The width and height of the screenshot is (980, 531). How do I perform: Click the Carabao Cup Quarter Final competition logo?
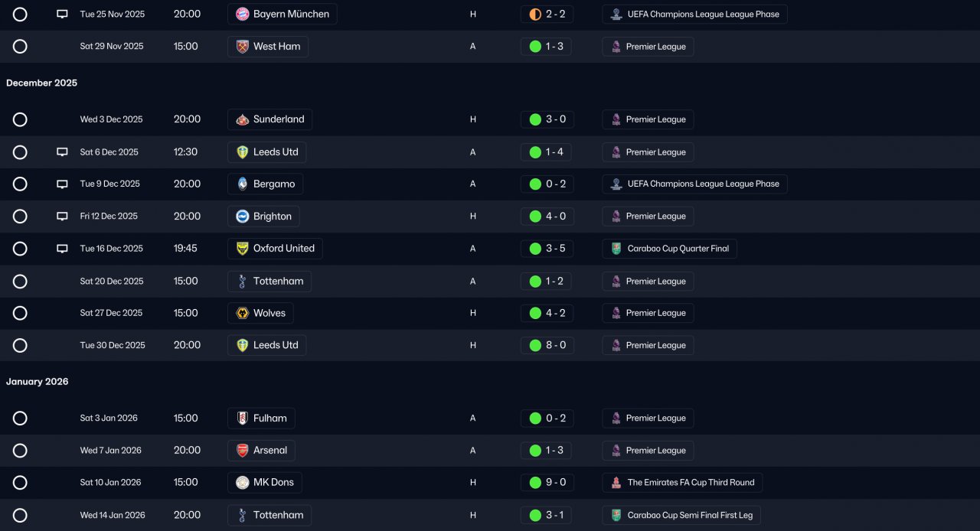616,249
